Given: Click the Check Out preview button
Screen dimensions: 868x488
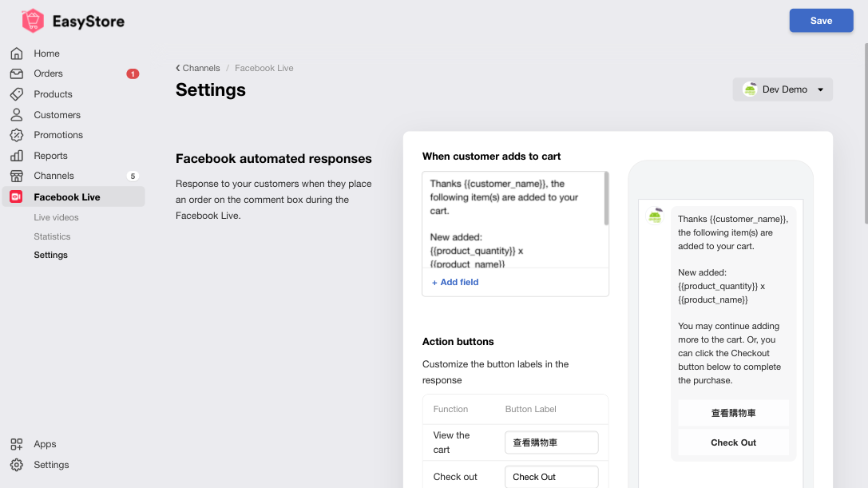Looking at the screenshot, I should (734, 442).
